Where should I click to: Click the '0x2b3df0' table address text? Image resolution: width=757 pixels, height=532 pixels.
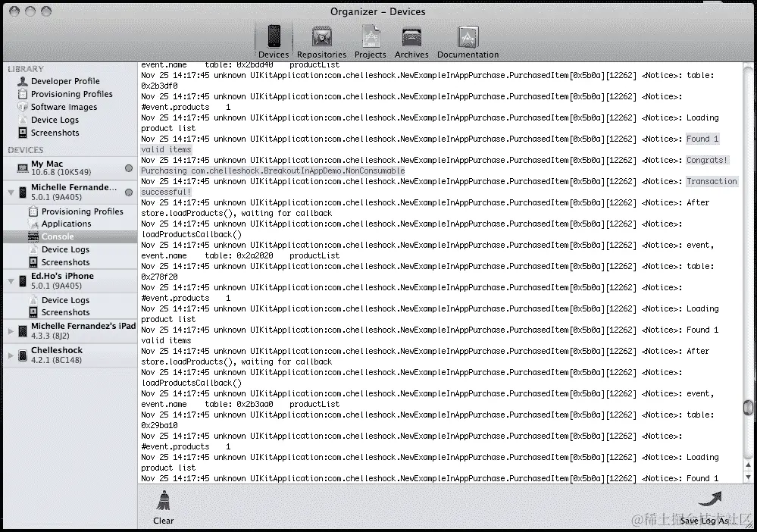point(159,86)
